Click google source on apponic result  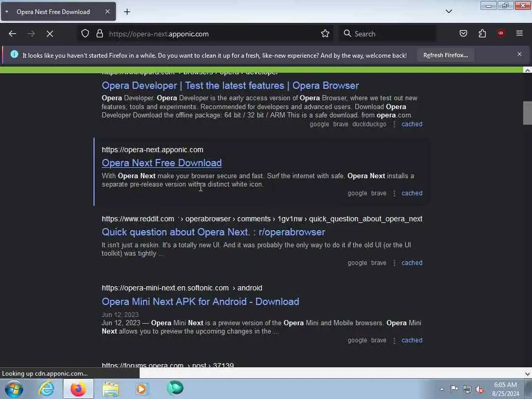pyautogui.click(x=357, y=193)
